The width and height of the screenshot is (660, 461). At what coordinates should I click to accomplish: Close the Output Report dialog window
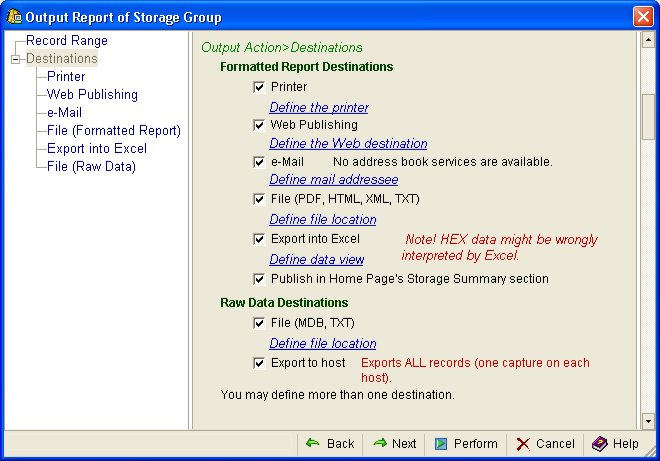pos(643,17)
